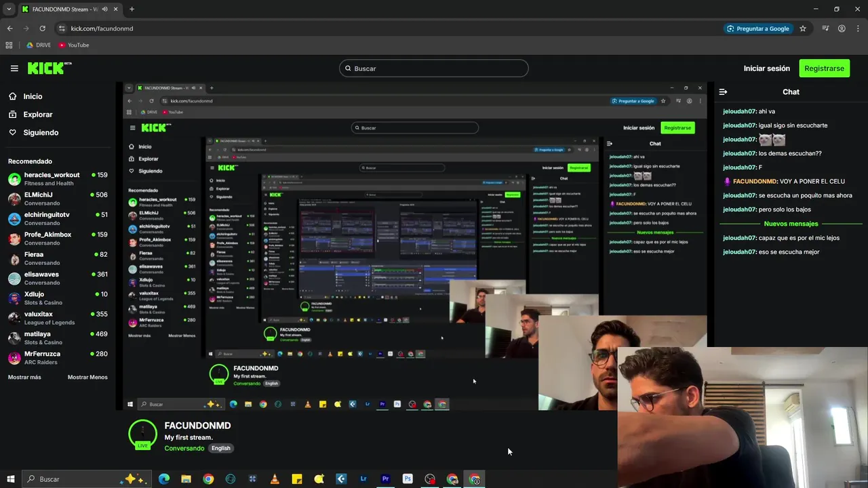Mute the FACUNDONMD Stream tab audio
Viewport: 868px width, 488px height.
pos(104,9)
